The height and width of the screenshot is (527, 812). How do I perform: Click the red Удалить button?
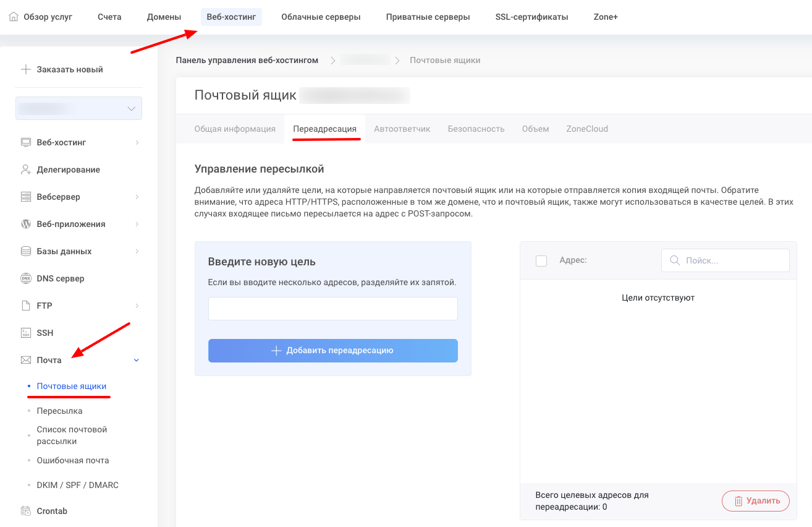click(x=755, y=501)
